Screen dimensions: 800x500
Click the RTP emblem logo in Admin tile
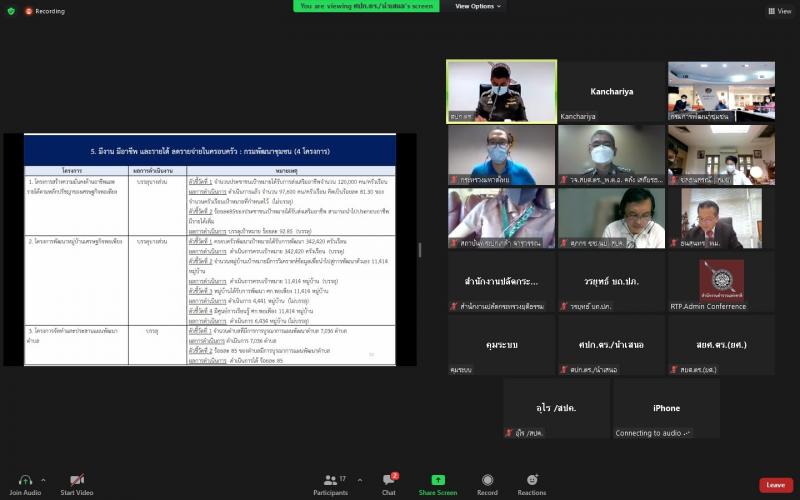click(x=721, y=280)
